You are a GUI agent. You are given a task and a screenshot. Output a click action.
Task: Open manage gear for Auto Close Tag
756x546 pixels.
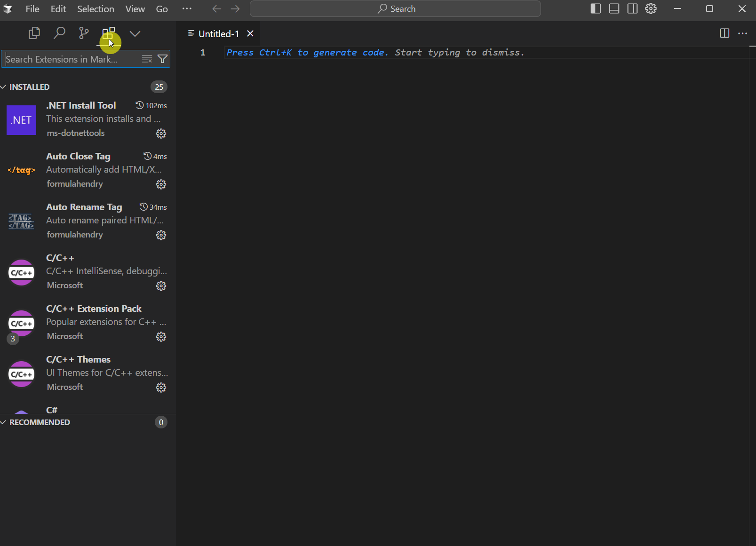(161, 184)
